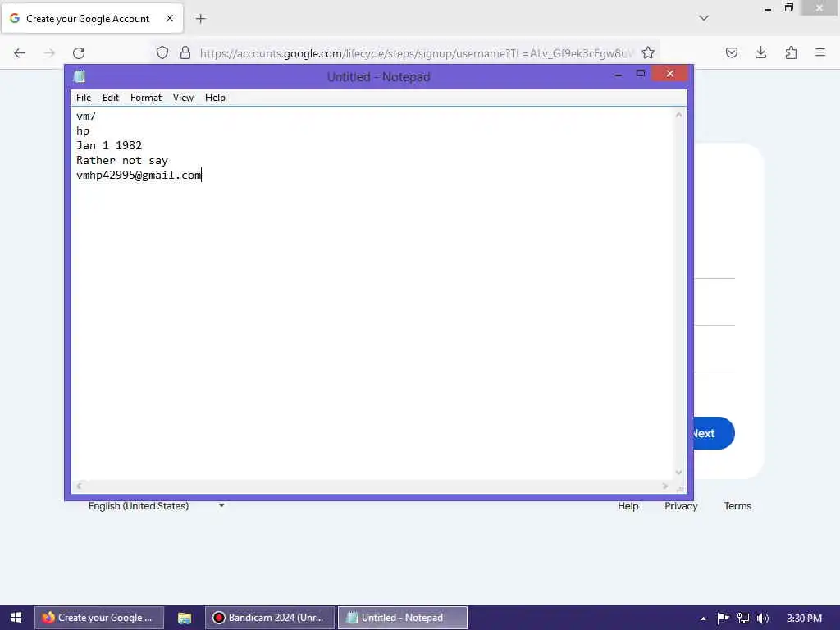The image size is (840, 630).
Task: Click the tracking protection shield icon
Action: [162, 53]
